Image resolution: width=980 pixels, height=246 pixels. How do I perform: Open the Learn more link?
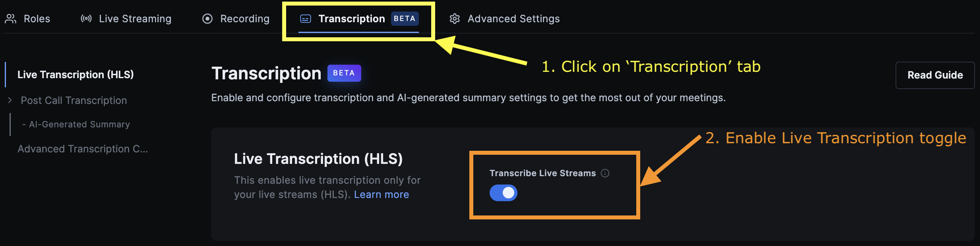click(x=381, y=194)
